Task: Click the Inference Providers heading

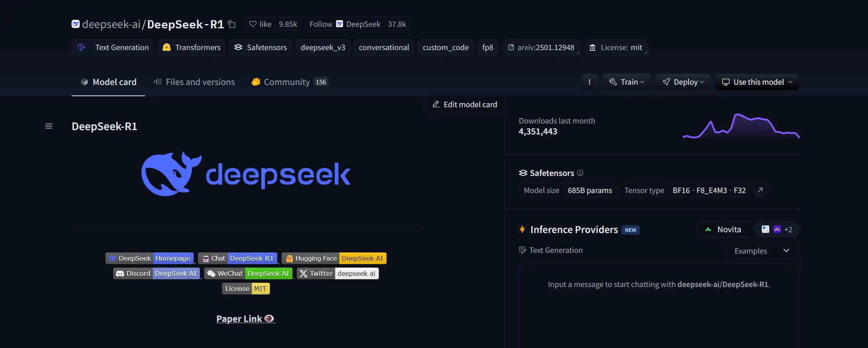Action: (x=574, y=230)
